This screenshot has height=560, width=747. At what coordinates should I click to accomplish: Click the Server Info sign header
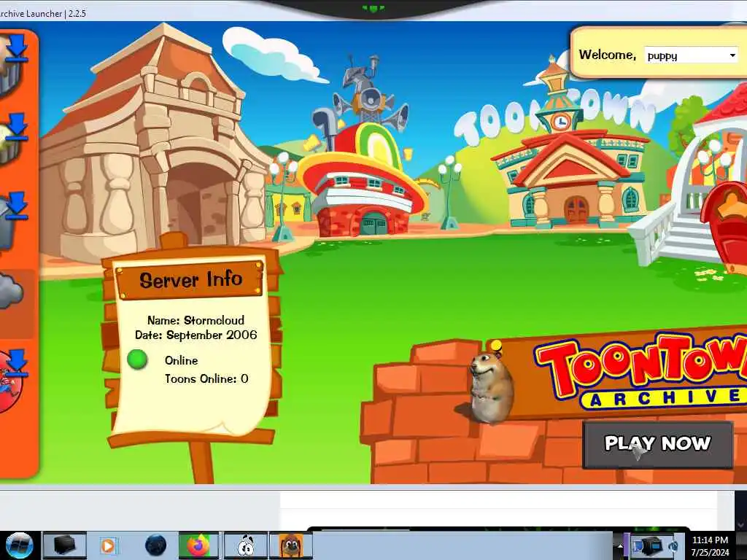pos(190,279)
